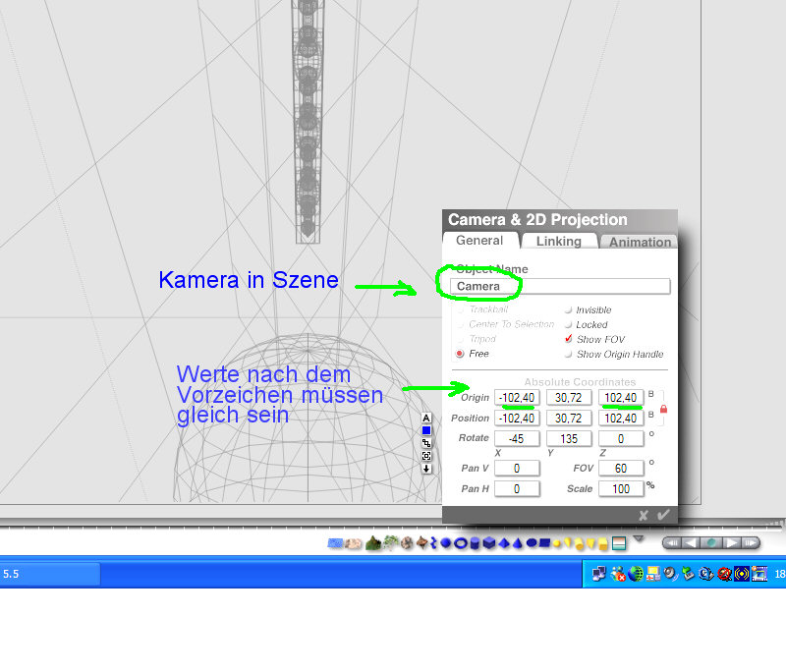Open the volume tray icon
786x672 pixels.
click(x=671, y=574)
